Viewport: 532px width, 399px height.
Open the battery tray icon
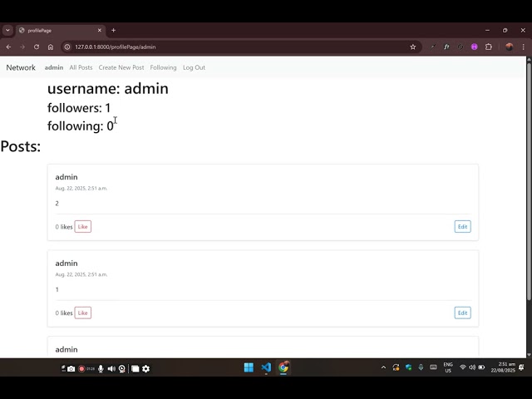click(x=481, y=367)
